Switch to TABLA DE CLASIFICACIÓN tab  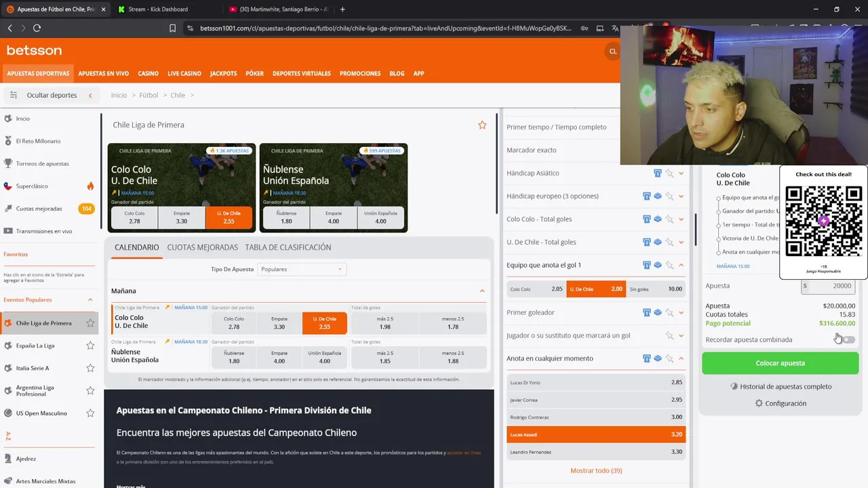(288, 247)
